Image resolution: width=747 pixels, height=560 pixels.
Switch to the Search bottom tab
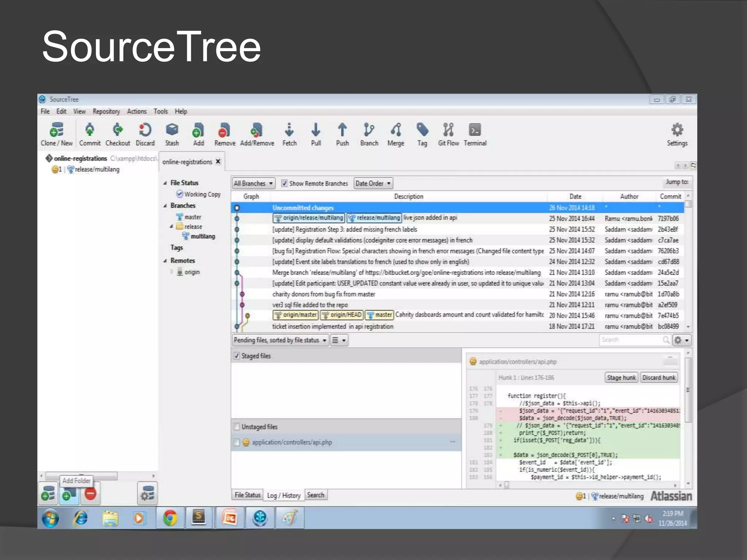coord(316,495)
